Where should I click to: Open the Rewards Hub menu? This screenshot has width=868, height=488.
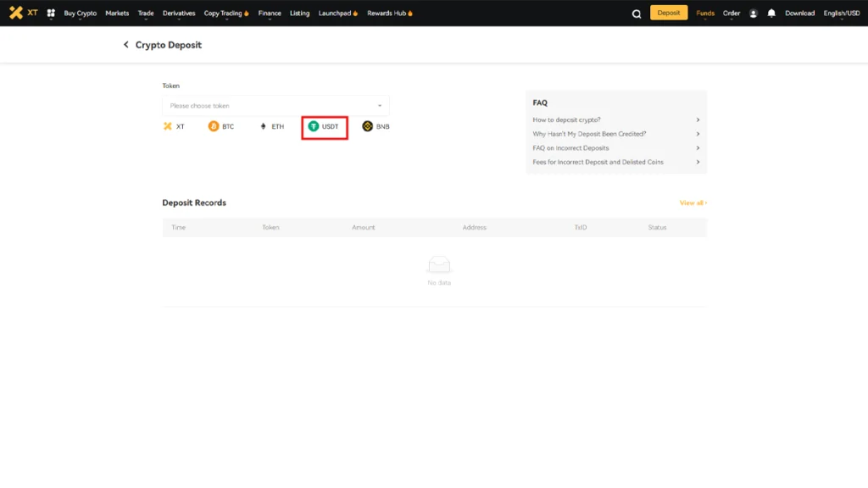pyautogui.click(x=390, y=14)
